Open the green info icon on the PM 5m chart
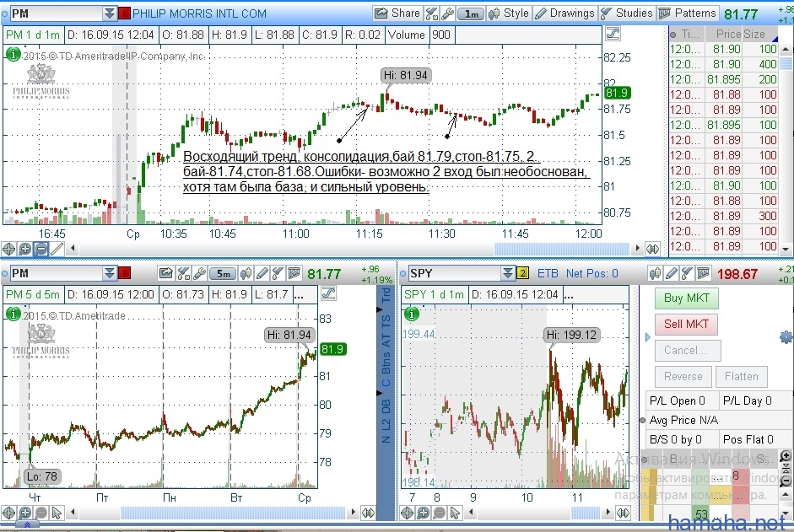Screen dimensions: 794x532 pyautogui.click(x=14, y=314)
